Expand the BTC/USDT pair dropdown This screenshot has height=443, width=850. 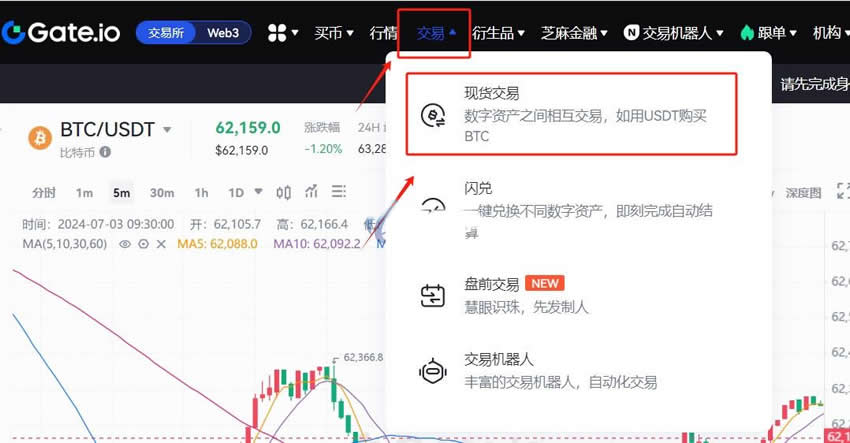168,130
